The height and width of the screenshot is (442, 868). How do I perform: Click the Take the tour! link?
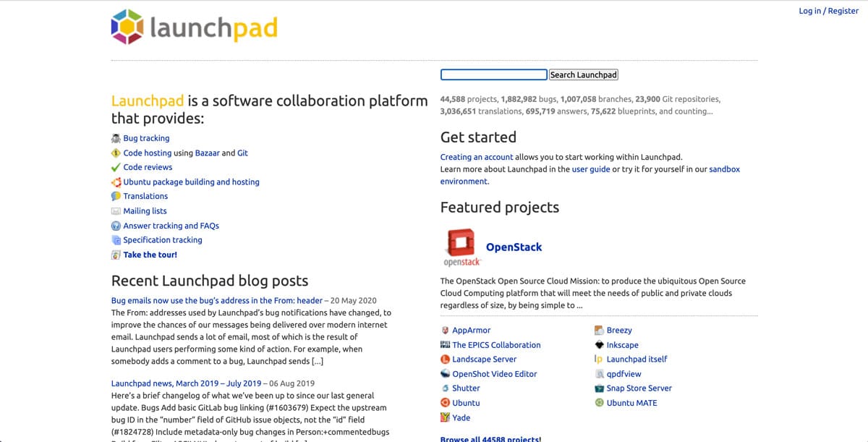(150, 255)
